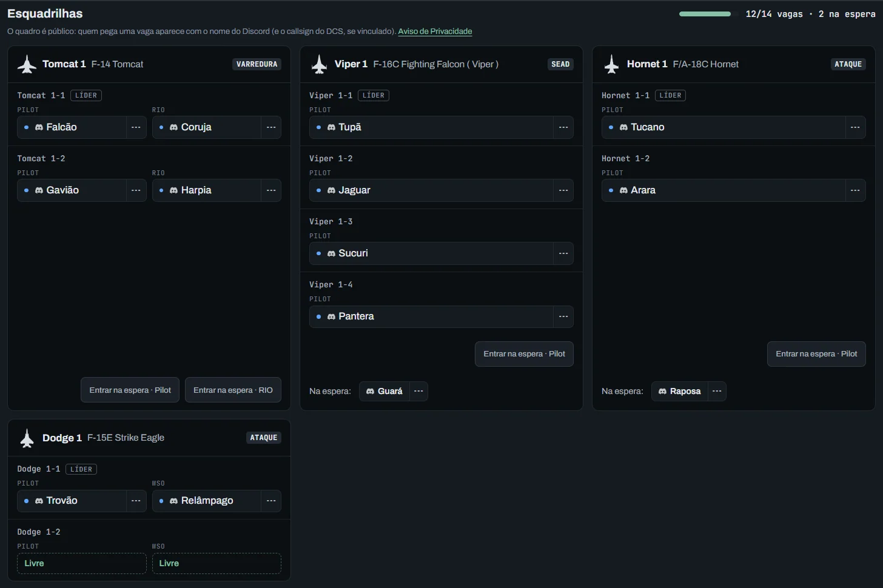The width and height of the screenshot is (883, 588).
Task: Open the Aviso de Privacidade link
Action: pyautogui.click(x=435, y=32)
